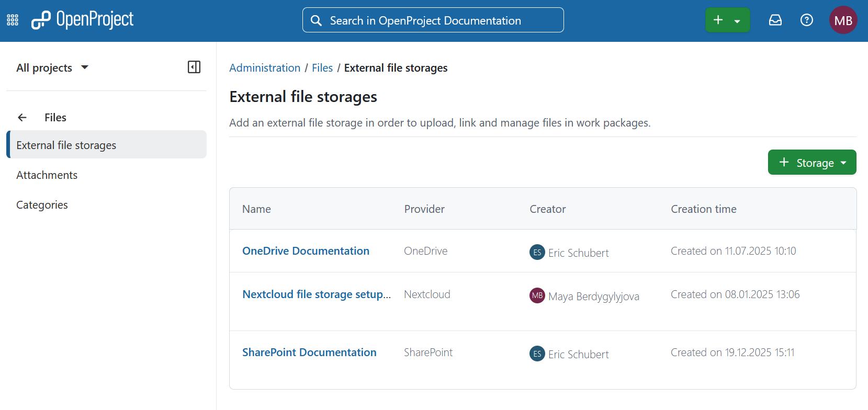Open the notification inbox icon
The height and width of the screenshot is (410, 868).
[x=775, y=20]
